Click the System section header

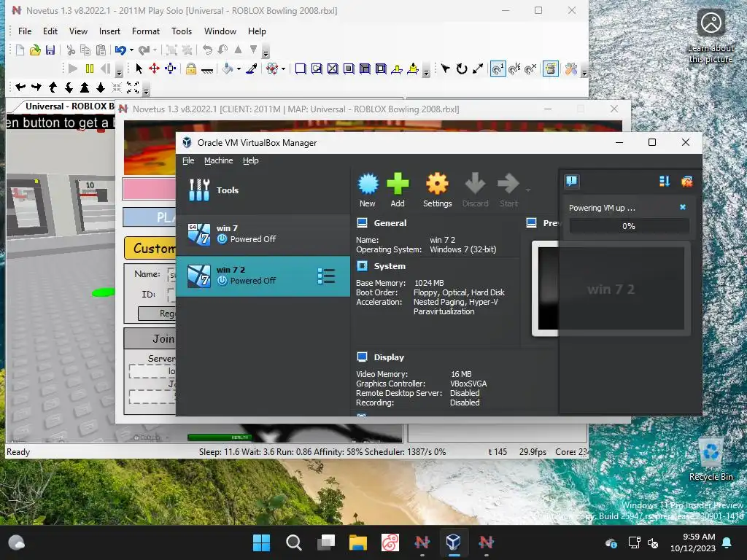390,266
